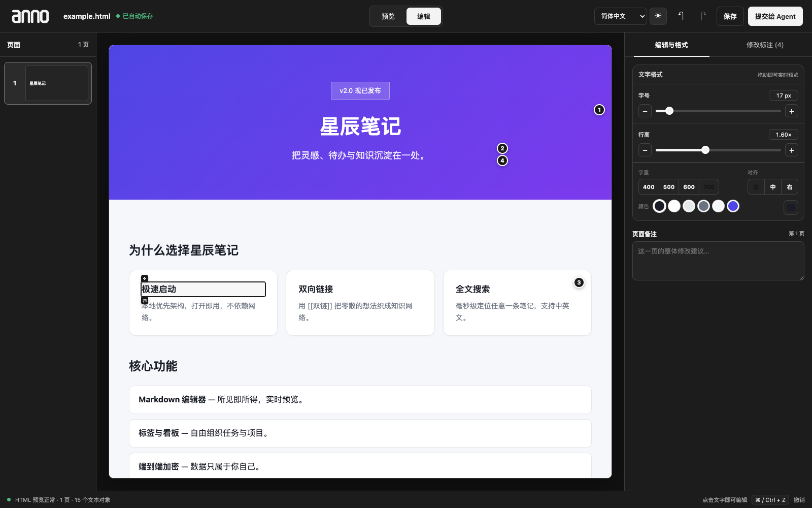Click 毫秒级定位任意一条笔记 description text
The height and width of the screenshot is (508, 812).
click(x=513, y=311)
